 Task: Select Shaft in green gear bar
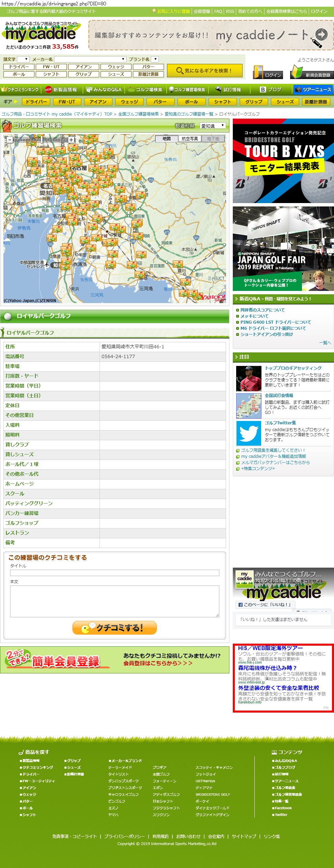(222, 102)
